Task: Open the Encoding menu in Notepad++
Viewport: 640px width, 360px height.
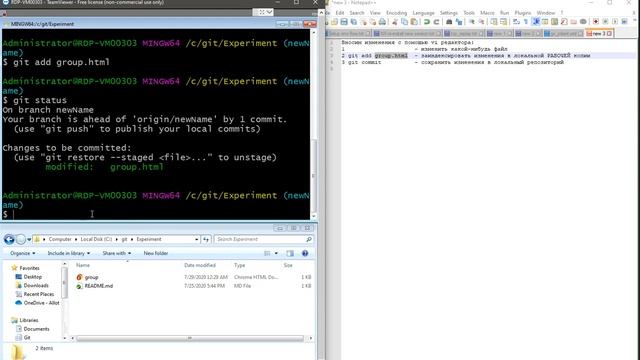Action: tap(396, 13)
